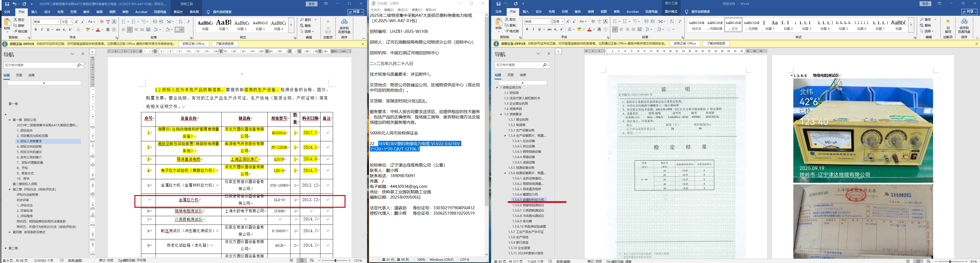Open font size dropdown in left Word
The height and width of the screenshot is (263, 980).
point(71,22)
